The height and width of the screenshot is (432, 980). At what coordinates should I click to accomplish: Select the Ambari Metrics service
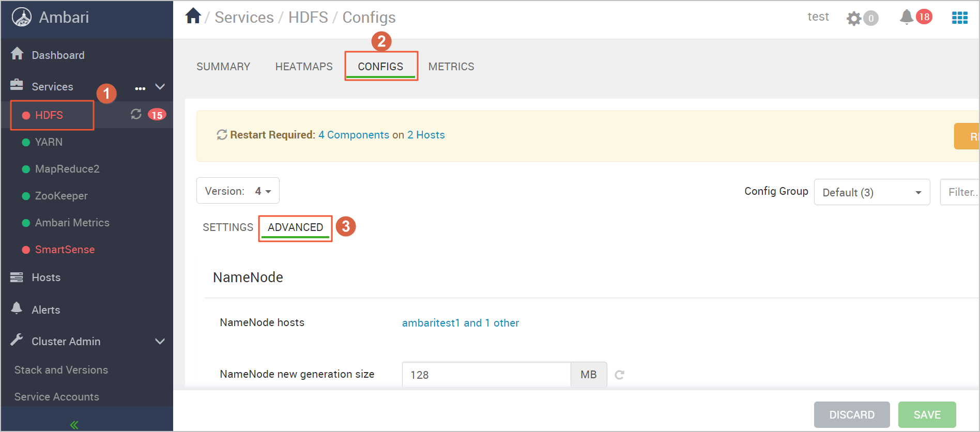pyautogui.click(x=72, y=223)
